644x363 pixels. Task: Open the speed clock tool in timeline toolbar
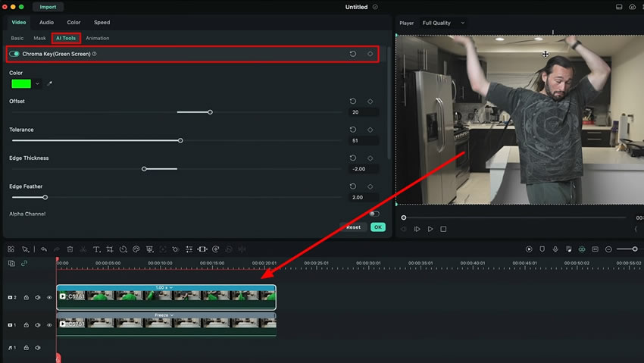[123, 249]
